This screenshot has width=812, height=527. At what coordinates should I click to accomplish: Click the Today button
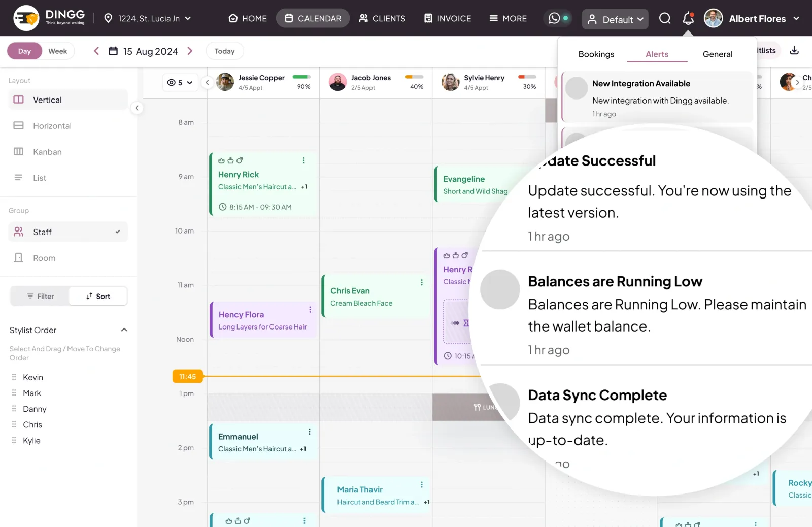pos(224,51)
